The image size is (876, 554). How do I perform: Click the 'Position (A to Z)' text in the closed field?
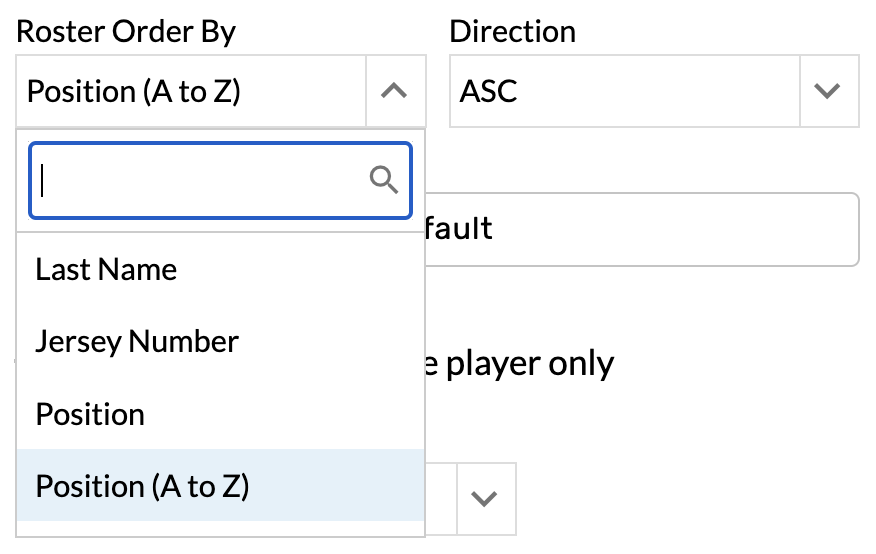click(134, 92)
